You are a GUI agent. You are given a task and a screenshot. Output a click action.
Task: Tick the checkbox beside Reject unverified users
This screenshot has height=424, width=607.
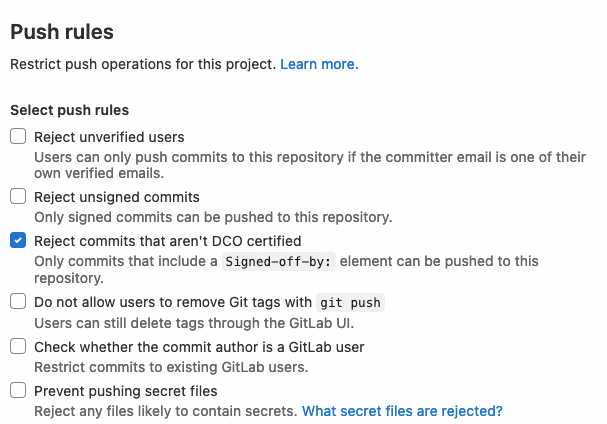pyautogui.click(x=18, y=136)
